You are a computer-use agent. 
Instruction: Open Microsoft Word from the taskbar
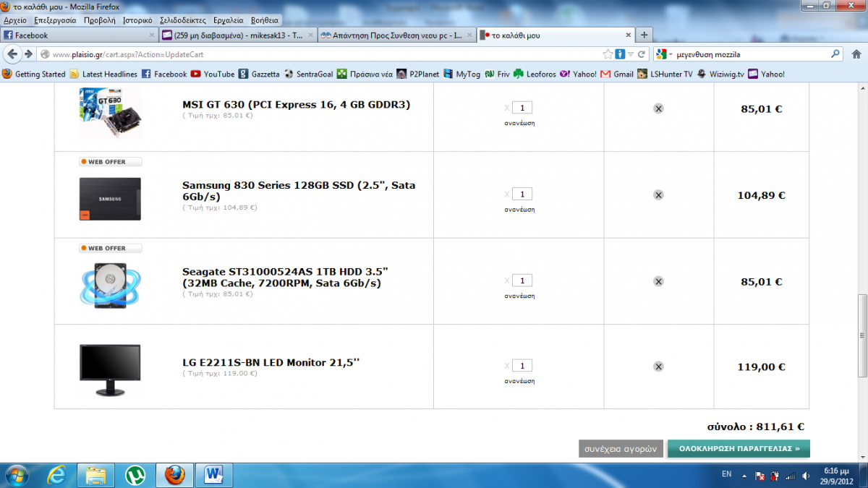[213, 475]
